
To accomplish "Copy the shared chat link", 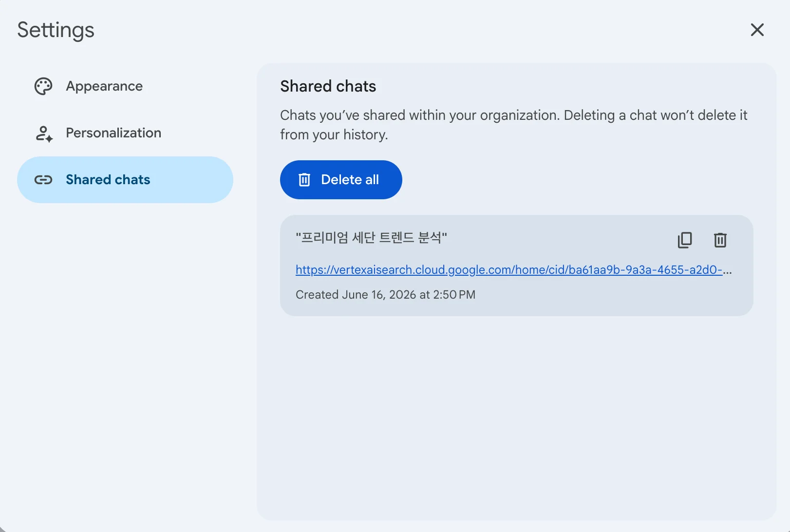I will pos(685,240).
